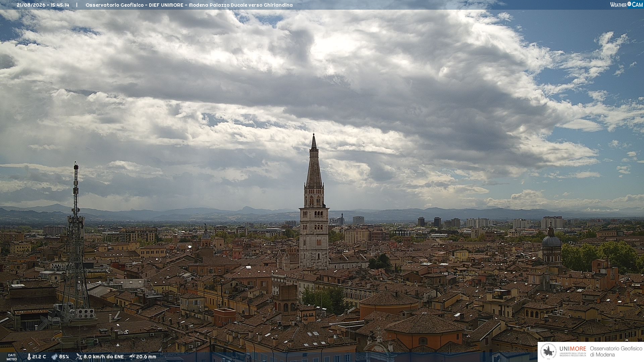
Task: Click Università degli Studi di Modena subtitle
Action: pyautogui.click(x=573, y=354)
